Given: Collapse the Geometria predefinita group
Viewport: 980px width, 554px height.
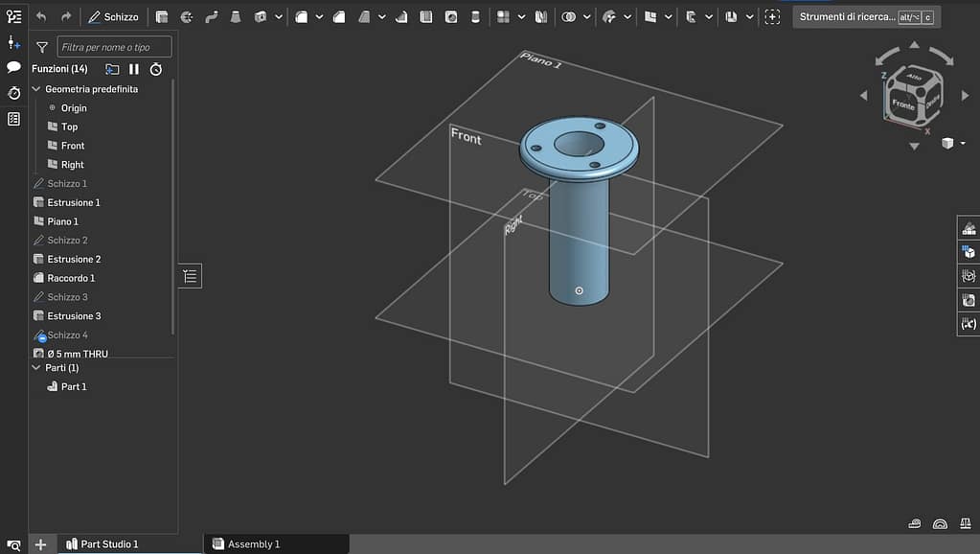Looking at the screenshot, I should point(36,89).
